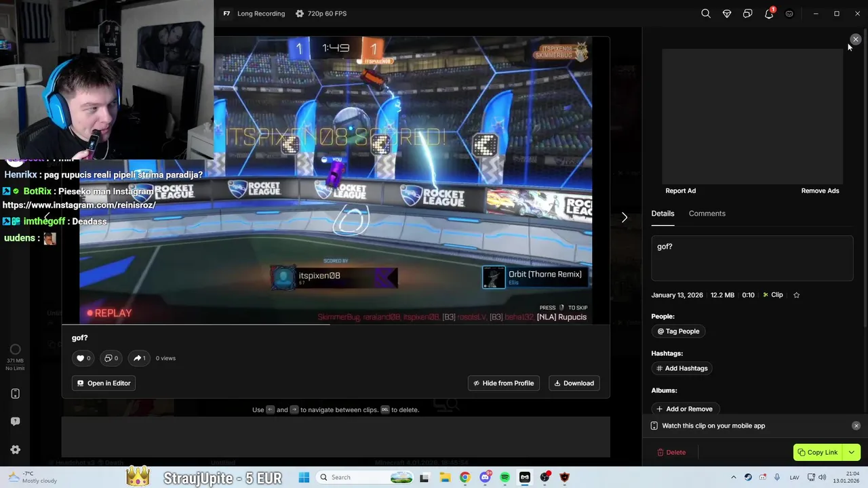Delete the clip using the red Delete button
868x488 pixels.
click(x=671, y=452)
